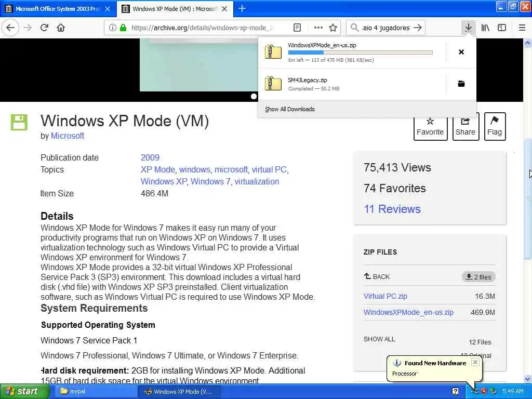
Task: Open containing folder for SM4JLegacy.zip
Action: tap(461, 84)
